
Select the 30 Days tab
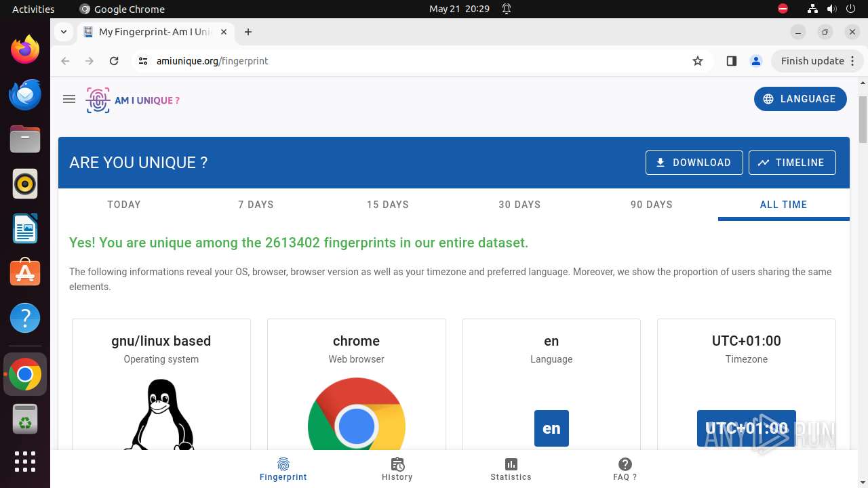(519, 205)
